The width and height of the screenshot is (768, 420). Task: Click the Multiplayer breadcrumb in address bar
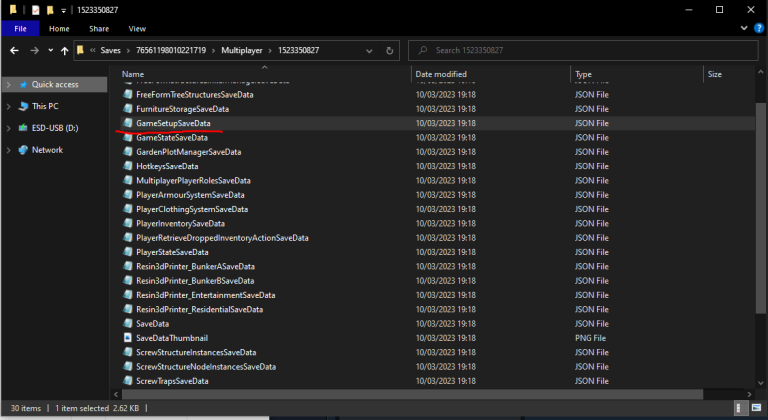coord(243,50)
